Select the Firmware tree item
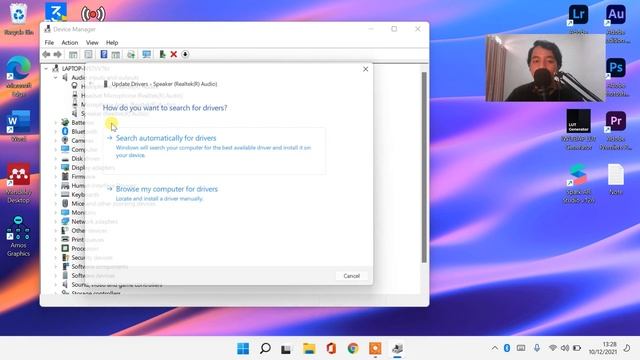The image size is (640, 360). pos(83,176)
